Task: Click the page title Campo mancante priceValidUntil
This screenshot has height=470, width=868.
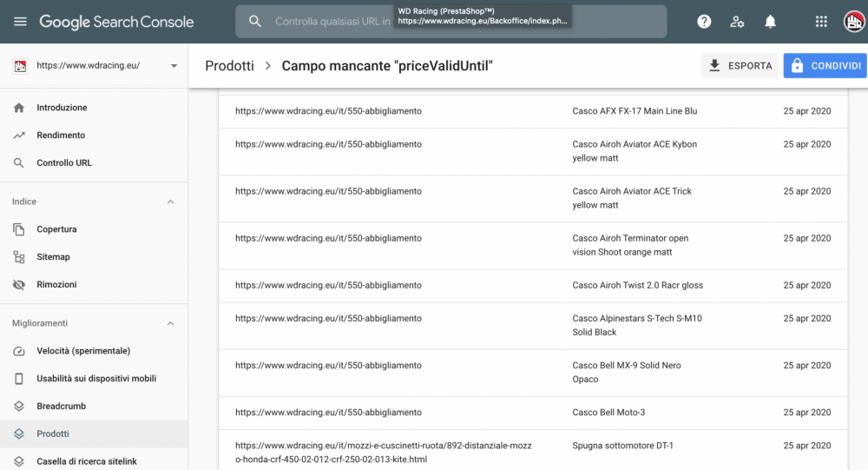Action: (387, 66)
